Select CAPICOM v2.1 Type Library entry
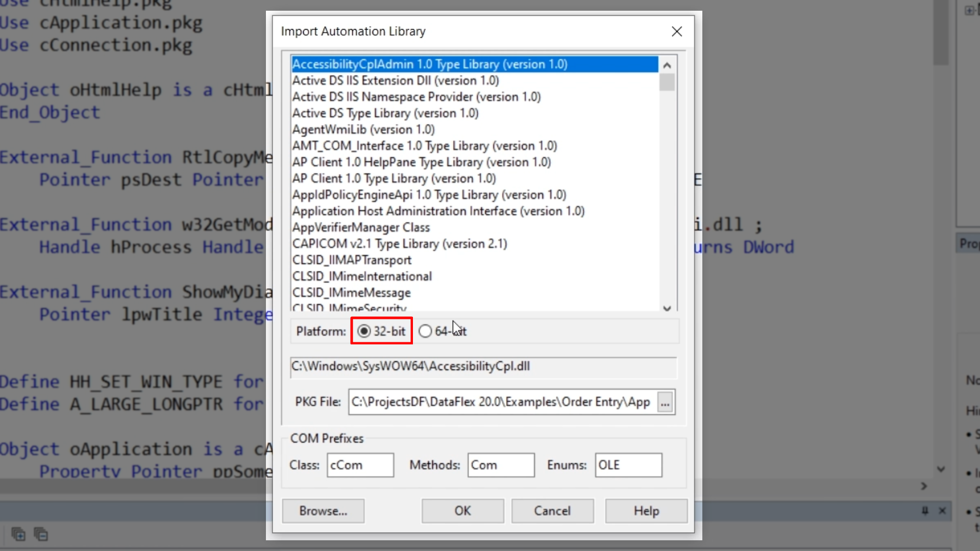This screenshot has width=980, height=551. coord(400,244)
